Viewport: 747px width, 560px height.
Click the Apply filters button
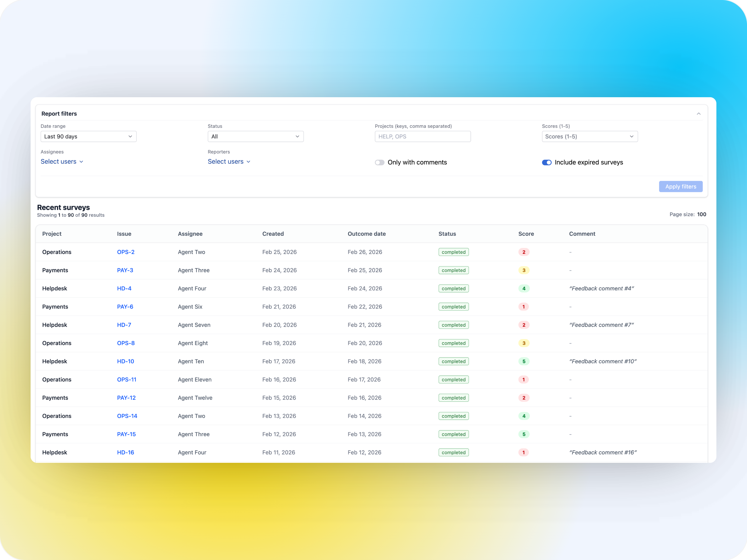pyautogui.click(x=681, y=186)
